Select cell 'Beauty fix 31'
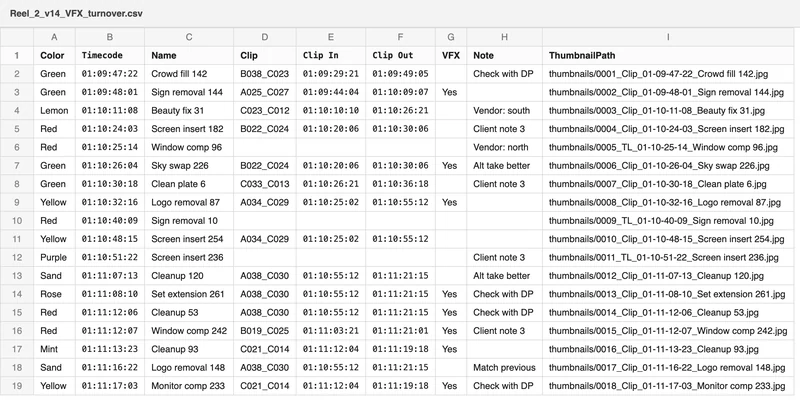Screen dimensions: 800x401 coord(189,111)
